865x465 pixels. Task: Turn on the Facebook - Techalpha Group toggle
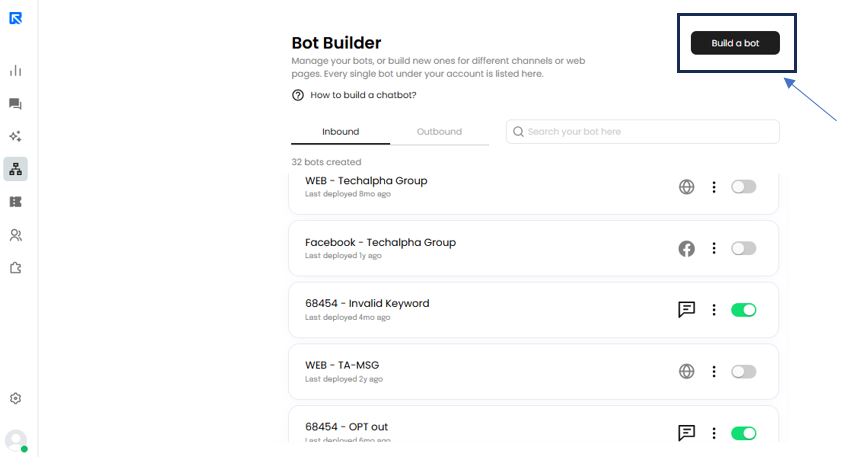(x=743, y=248)
